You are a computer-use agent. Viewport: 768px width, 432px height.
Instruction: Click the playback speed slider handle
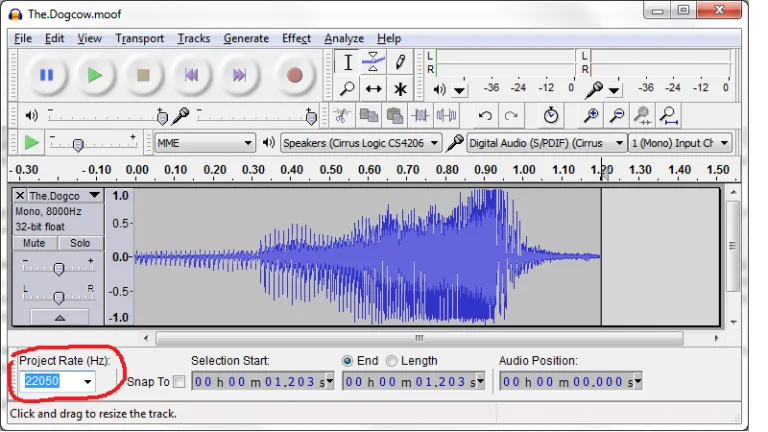pos(77,145)
